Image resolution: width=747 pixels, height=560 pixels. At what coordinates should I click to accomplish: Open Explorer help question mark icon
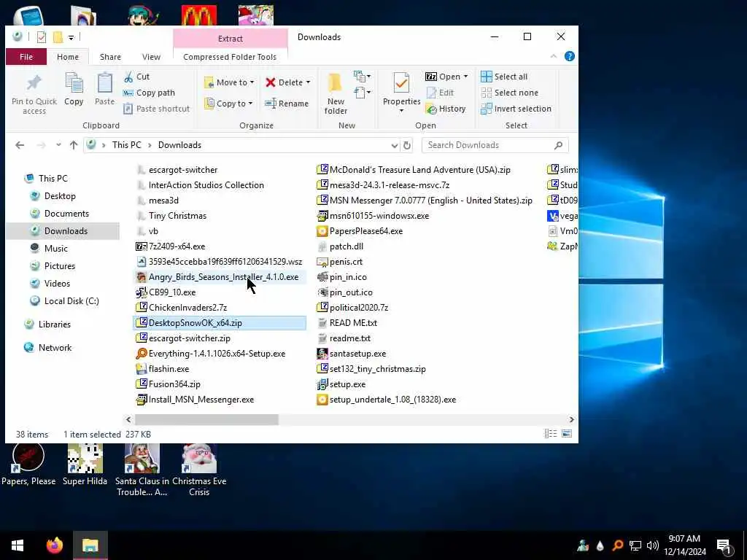[x=569, y=56]
